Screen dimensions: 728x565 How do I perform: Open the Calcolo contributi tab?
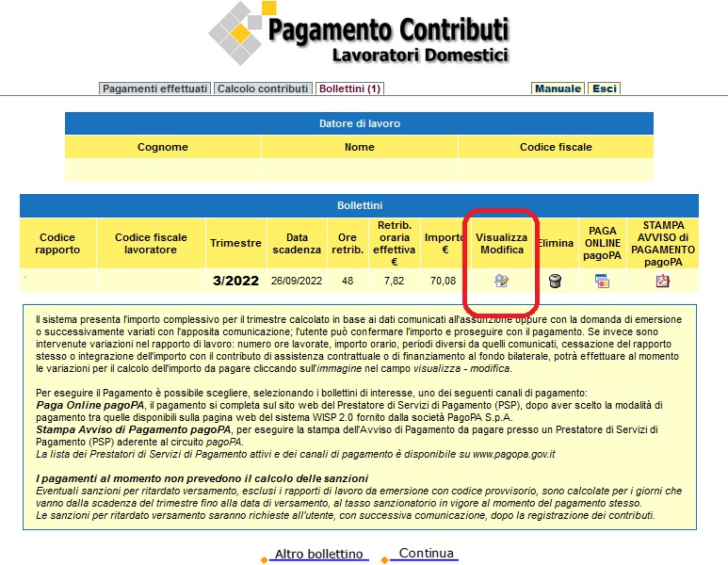pos(263,89)
